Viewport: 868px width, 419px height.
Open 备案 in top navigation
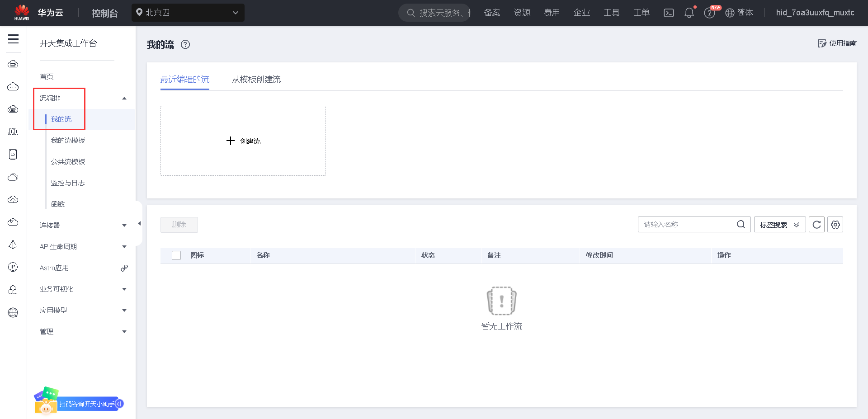pos(492,13)
